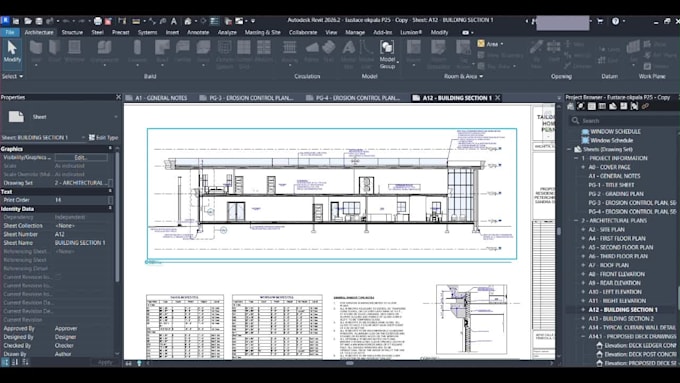680x383 pixels.
Task: Select the Column tool in Build panel
Action: (x=137, y=51)
